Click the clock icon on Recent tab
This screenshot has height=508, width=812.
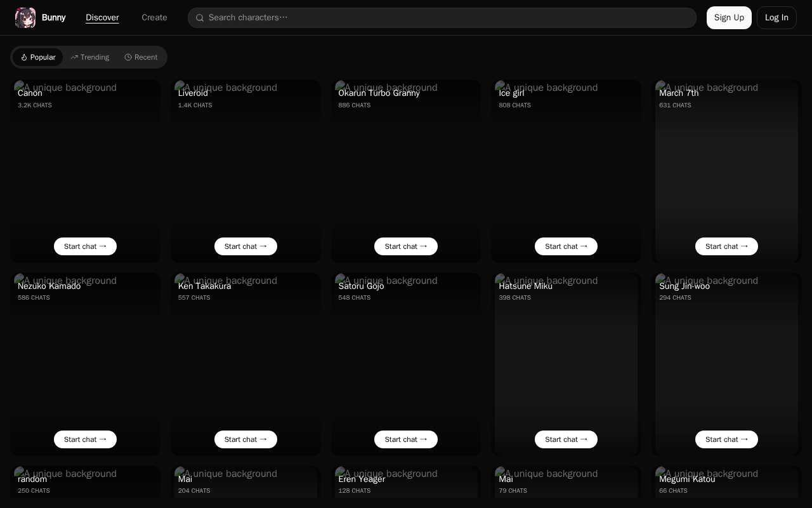click(128, 57)
